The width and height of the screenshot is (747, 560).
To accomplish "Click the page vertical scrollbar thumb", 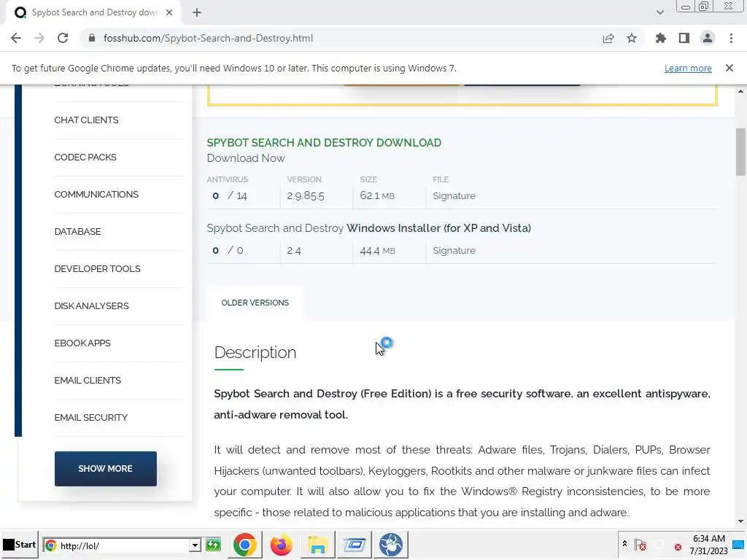I will pos(740,152).
